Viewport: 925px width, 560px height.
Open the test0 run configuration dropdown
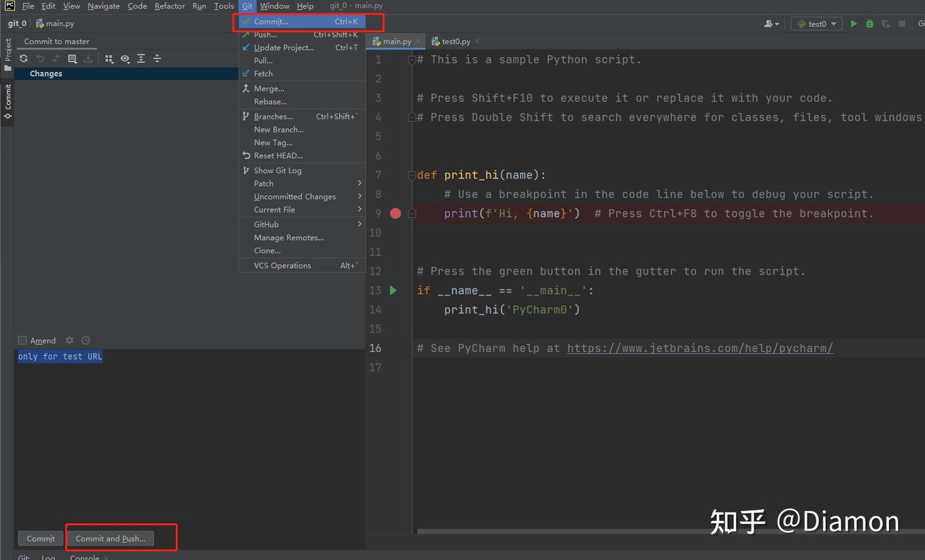(816, 23)
